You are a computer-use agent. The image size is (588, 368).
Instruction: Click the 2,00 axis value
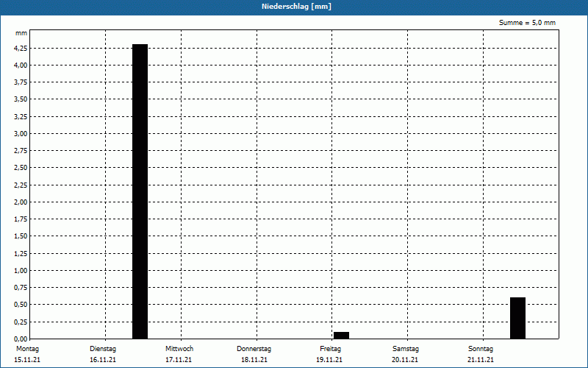click(21, 202)
